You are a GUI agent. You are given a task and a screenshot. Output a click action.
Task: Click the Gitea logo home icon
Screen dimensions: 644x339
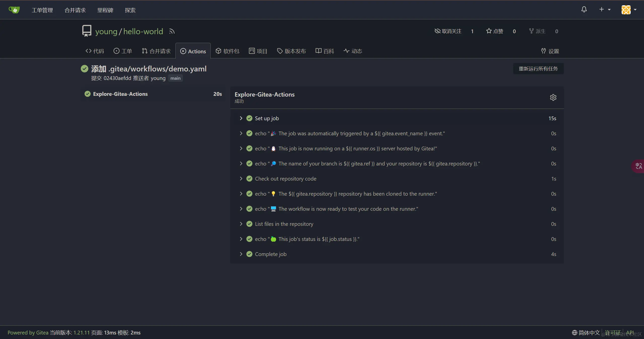point(14,10)
